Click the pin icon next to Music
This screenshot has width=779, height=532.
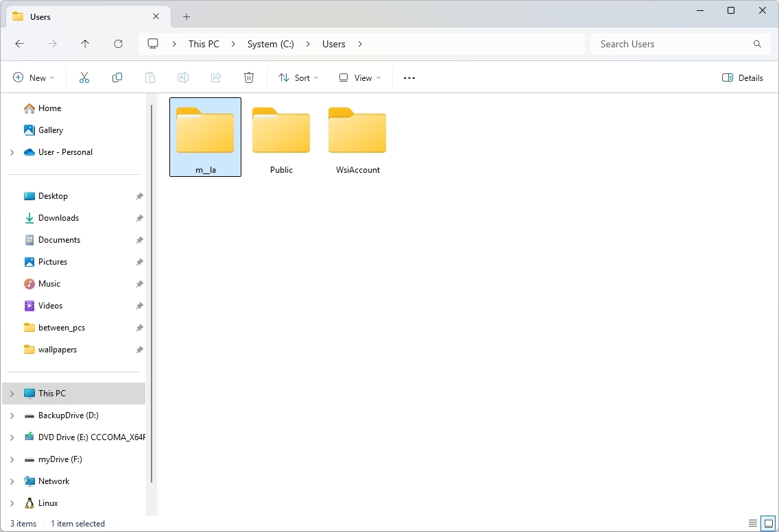coord(140,284)
